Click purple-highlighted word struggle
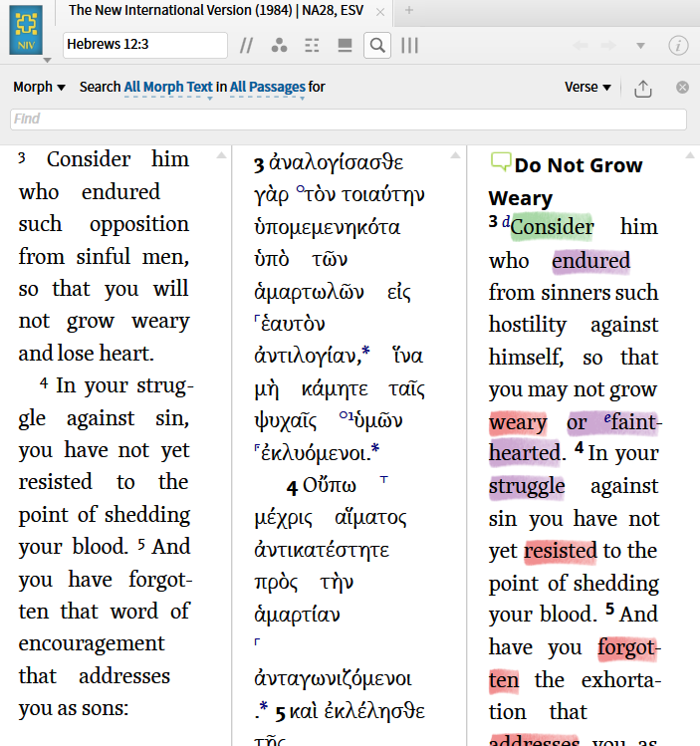Viewport: 700px width, 746px height. point(527,487)
